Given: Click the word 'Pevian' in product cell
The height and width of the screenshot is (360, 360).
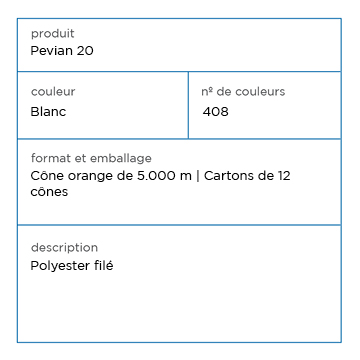Looking at the screenshot, I should [52, 51].
